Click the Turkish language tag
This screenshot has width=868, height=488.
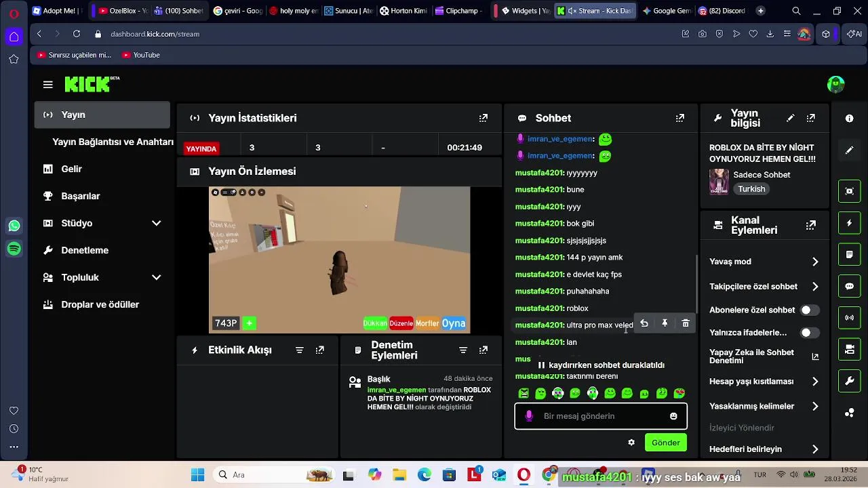pyautogui.click(x=751, y=189)
